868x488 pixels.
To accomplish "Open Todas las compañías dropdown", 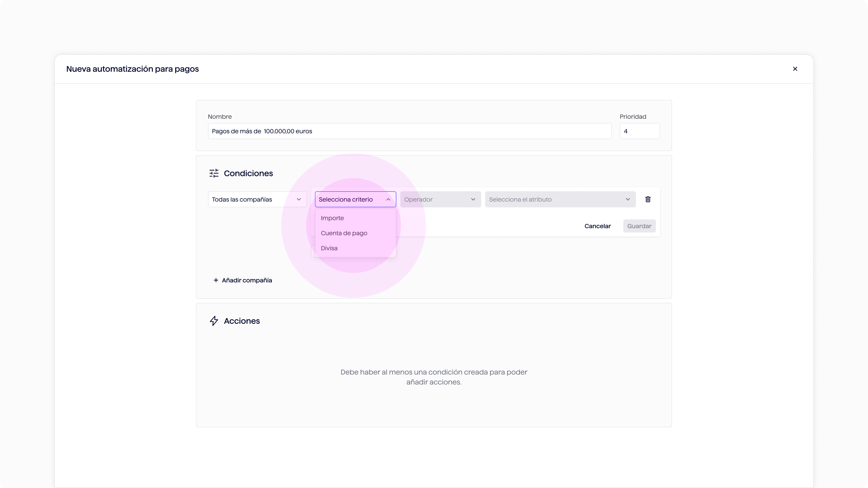I will click(257, 199).
